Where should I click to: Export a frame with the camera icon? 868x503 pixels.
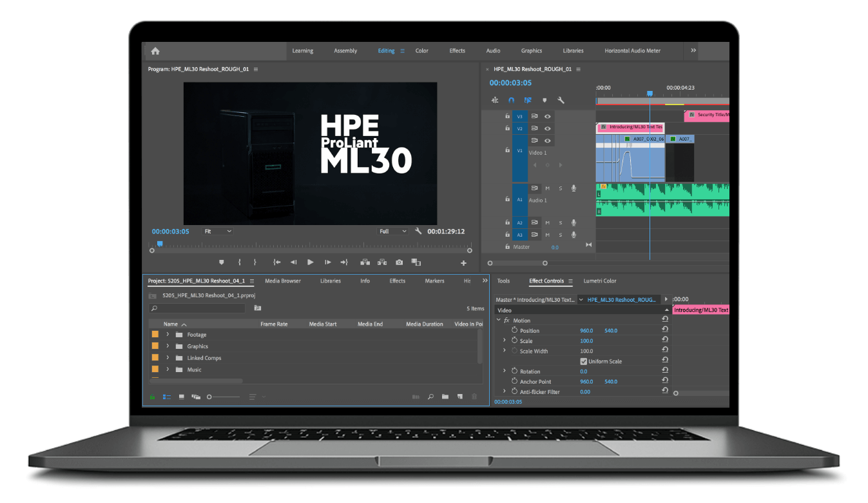point(400,262)
